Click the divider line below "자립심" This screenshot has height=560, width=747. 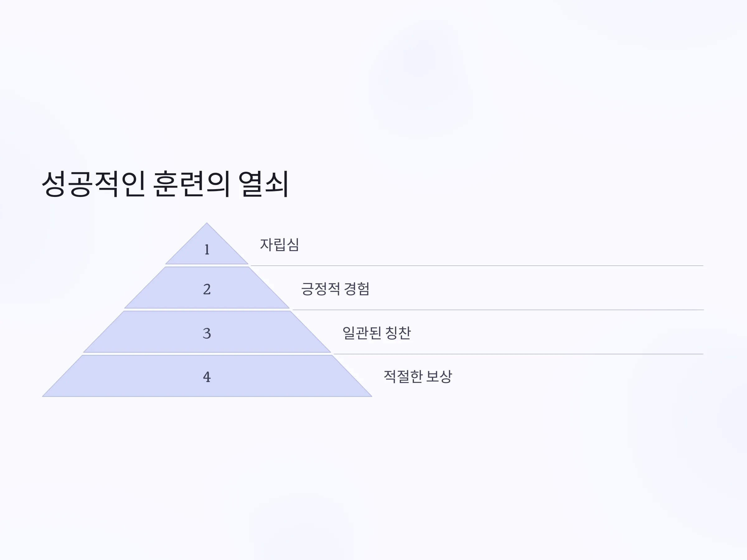[x=477, y=266]
